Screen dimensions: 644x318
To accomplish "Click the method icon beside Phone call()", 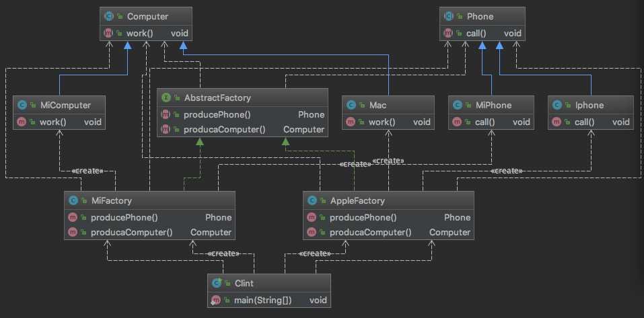I will [448, 33].
